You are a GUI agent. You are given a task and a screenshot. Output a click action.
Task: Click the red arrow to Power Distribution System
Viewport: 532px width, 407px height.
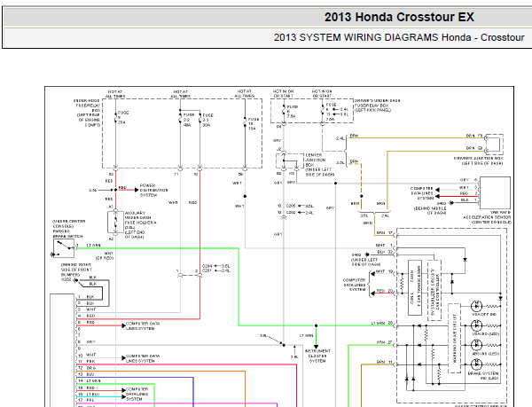pyautogui.click(x=129, y=190)
